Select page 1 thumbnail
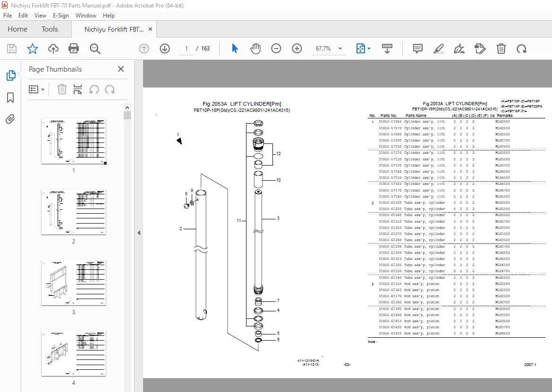Viewport: 552px width, 392px height. (74, 142)
